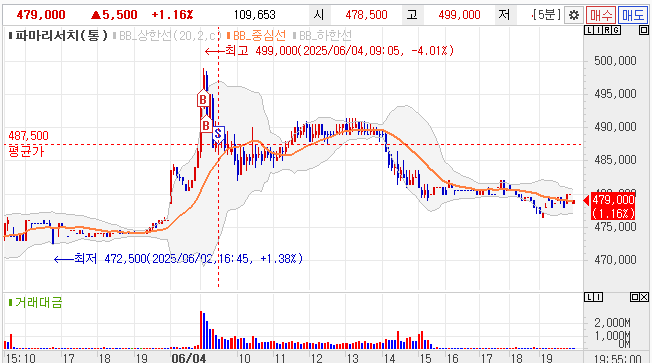Click the S sell marker on the chart
This screenshot has height=363, width=652.
click(x=218, y=134)
